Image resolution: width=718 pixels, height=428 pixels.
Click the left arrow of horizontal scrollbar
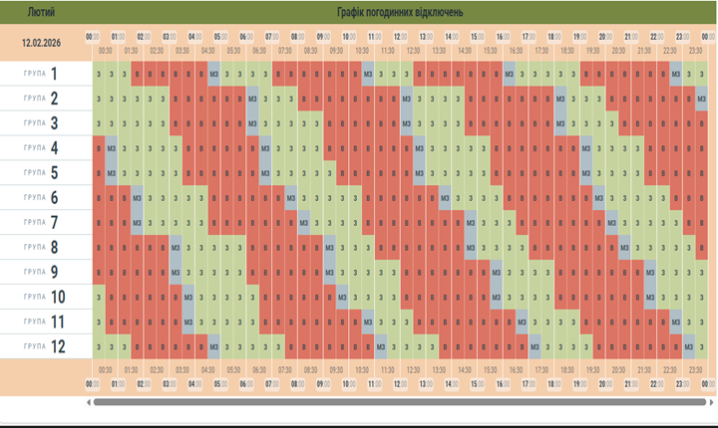click(90, 402)
